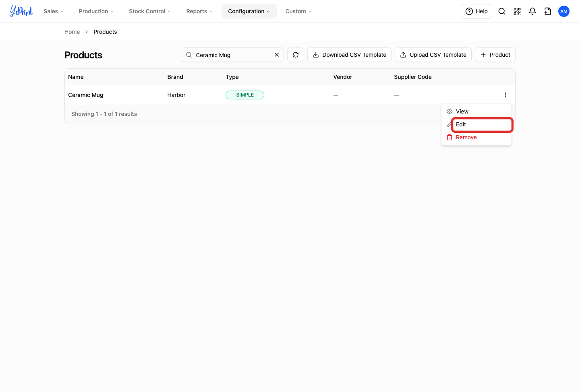
Task: Choose Edit from the row menu
Action: click(476, 124)
